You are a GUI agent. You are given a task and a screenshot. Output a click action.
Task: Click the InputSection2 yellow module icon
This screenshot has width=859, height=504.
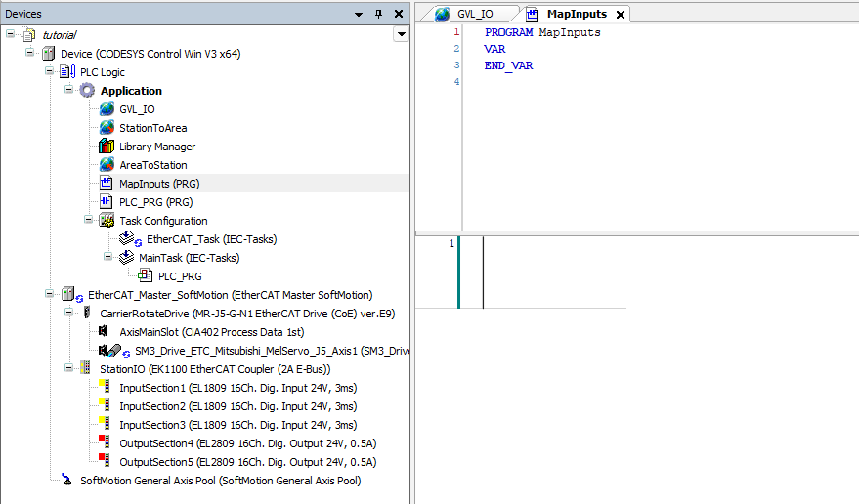tap(105, 405)
